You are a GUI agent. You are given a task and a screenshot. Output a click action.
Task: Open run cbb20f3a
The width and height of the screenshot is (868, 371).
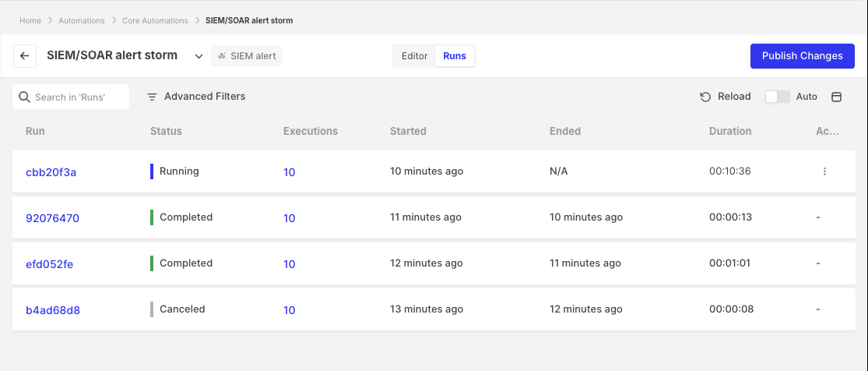[x=51, y=172]
